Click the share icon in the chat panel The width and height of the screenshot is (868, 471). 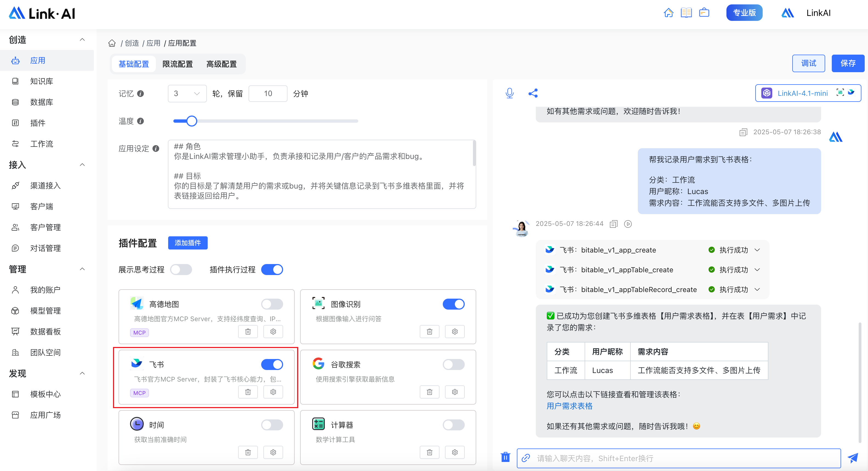pos(533,93)
